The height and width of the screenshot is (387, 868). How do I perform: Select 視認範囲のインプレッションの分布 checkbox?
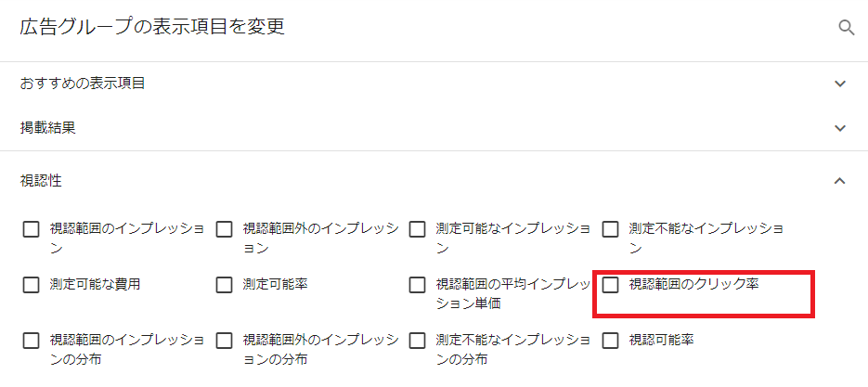pyautogui.click(x=32, y=341)
